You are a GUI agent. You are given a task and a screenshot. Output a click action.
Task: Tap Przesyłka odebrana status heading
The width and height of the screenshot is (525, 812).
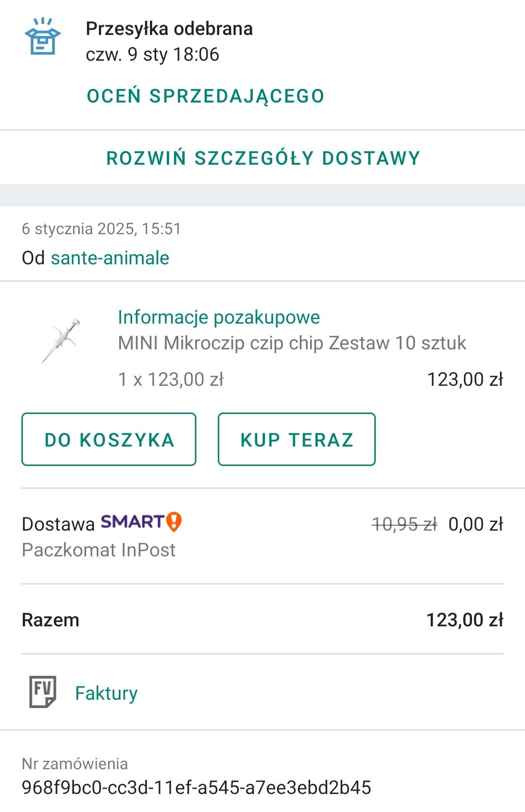click(x=169, y=29)
